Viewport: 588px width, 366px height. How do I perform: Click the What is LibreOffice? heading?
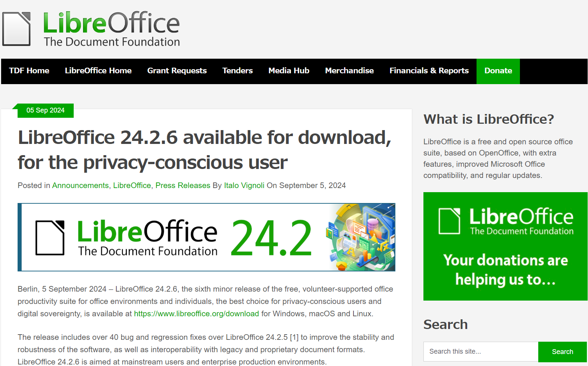coord(489,119)
